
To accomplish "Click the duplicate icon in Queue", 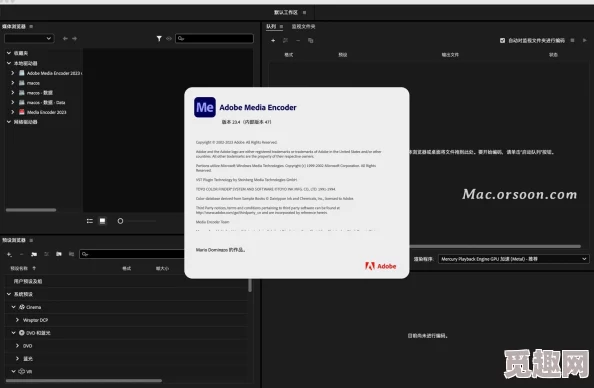I will [x=310, y=41].
